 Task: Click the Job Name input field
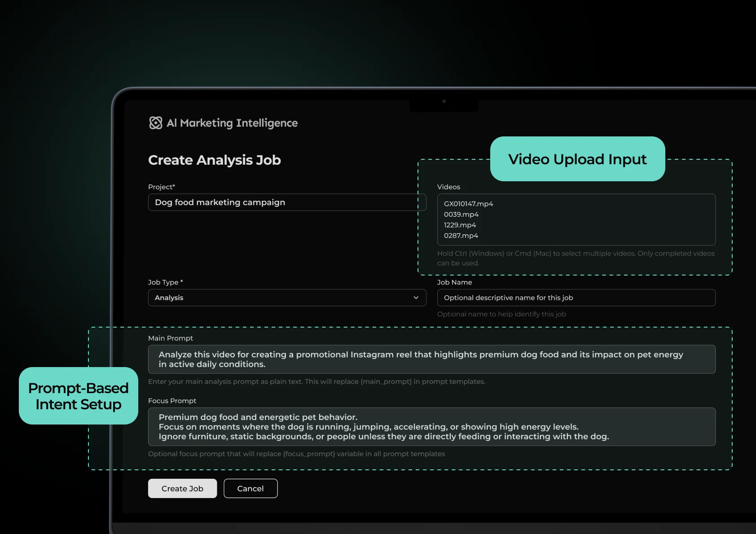tap(576, 298)
